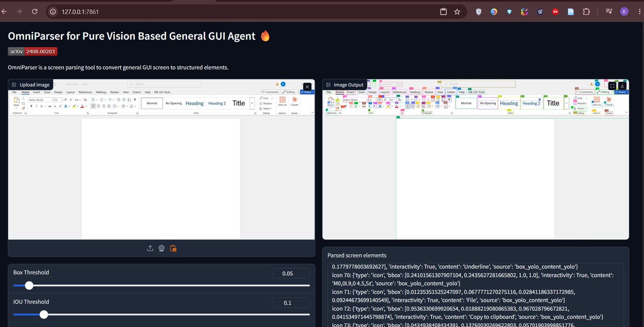This screenshot has width=644, height=327.
Task: Click the Upload image label
Action: tap(31, 85)
